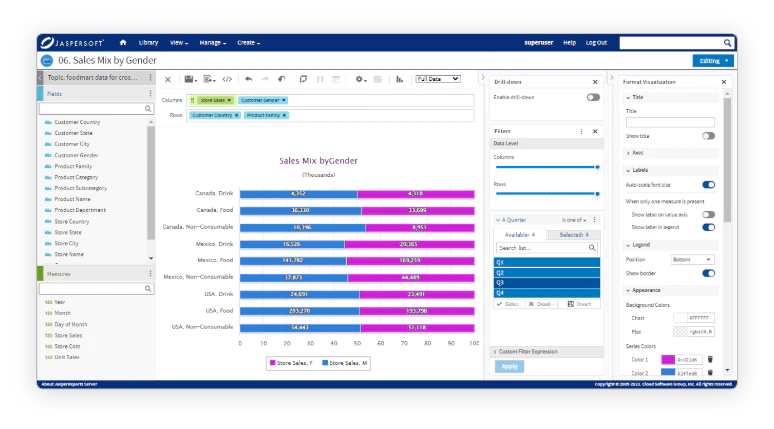Open the Topic panel options menu
The width and height of the screenshot is (774, 429).
coord(150,78)
